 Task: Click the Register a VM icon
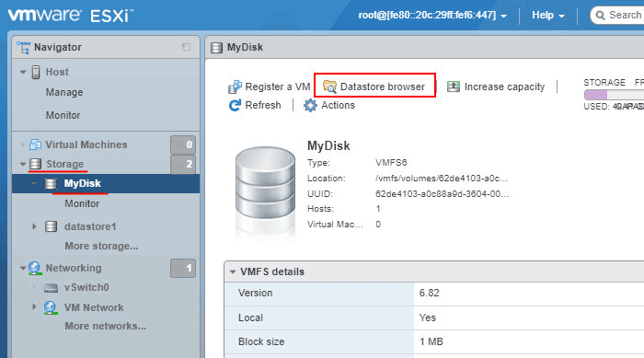tap(235, 87)
